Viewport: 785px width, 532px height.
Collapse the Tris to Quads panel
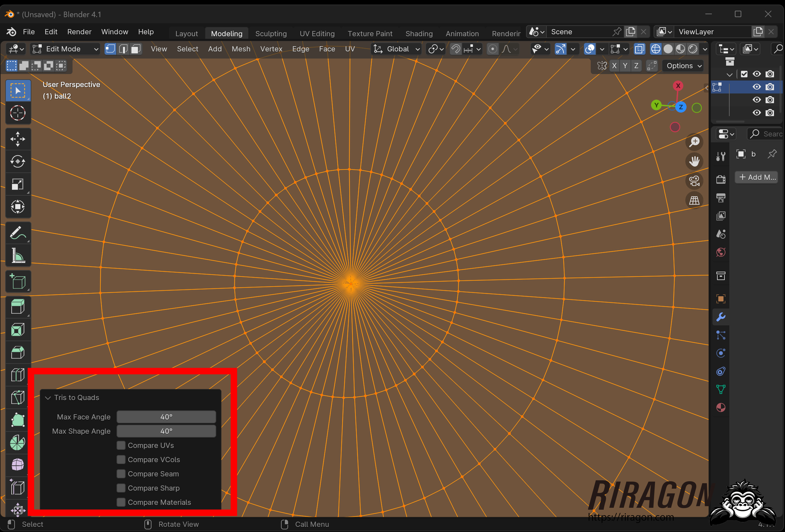(x=48, y=398)
